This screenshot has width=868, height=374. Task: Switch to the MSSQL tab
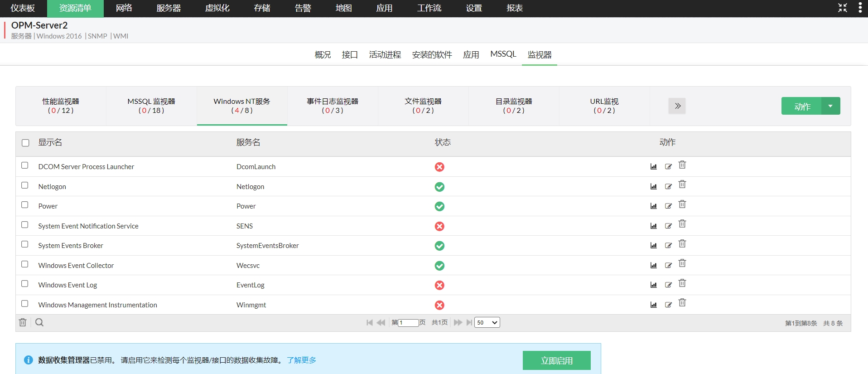tap(503, 54)
